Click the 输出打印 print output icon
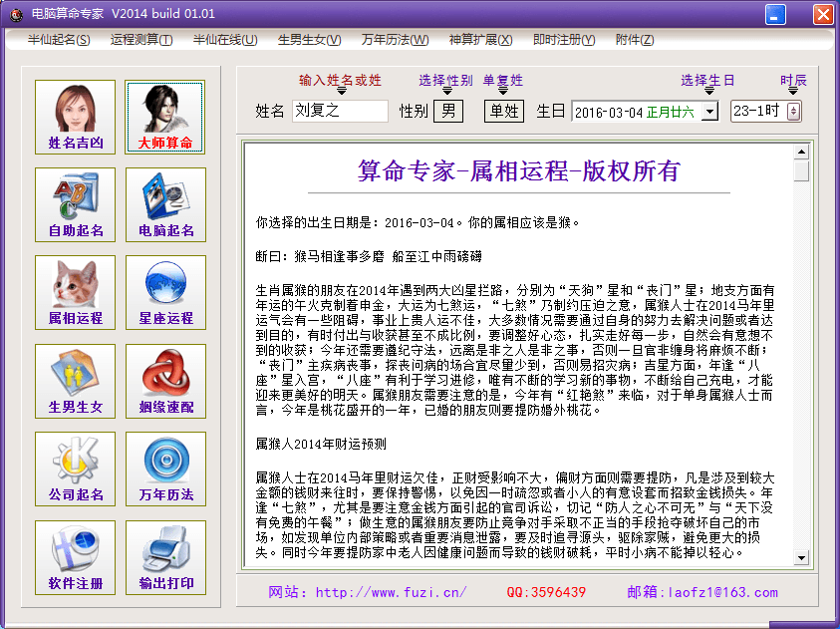The image size is (840, 629). (x=165, y=556)
